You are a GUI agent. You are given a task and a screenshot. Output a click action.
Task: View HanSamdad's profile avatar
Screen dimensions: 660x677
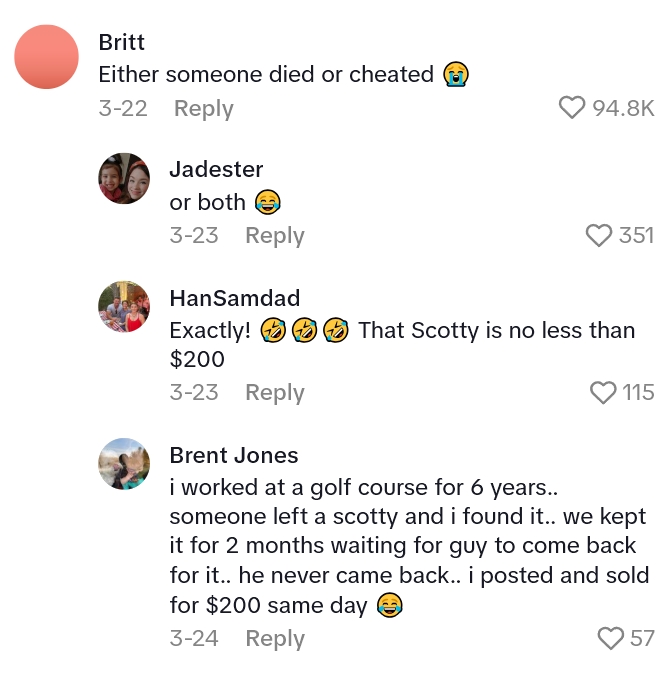point(124,306)
